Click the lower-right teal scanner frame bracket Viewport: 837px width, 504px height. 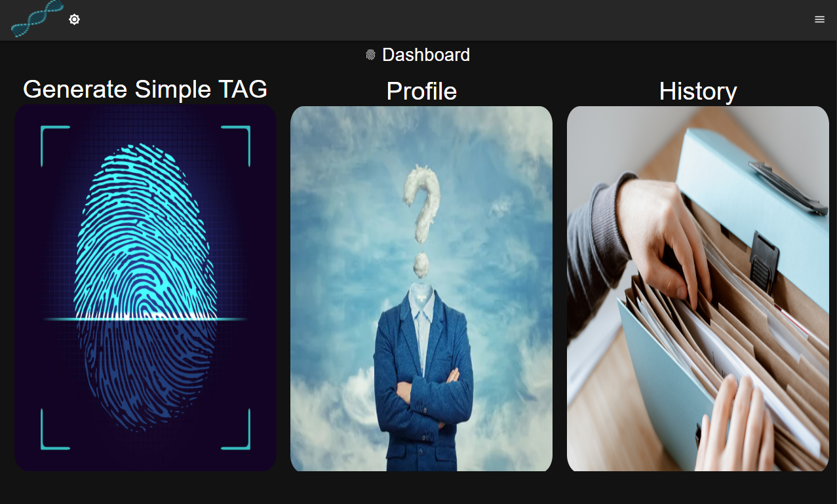click(x=236, y=429)
